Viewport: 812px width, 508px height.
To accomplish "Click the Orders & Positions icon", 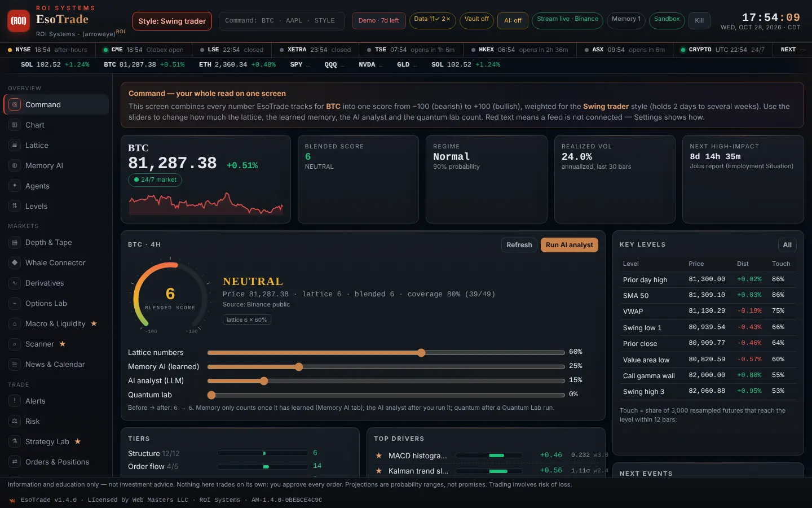I will (15, 462).
